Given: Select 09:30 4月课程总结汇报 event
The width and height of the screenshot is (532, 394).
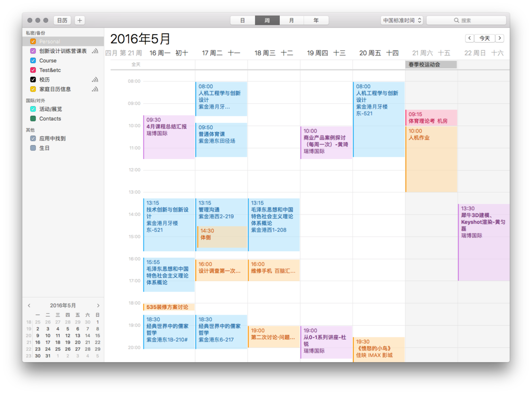Looking at the screenshot, I should coord(169,137).
